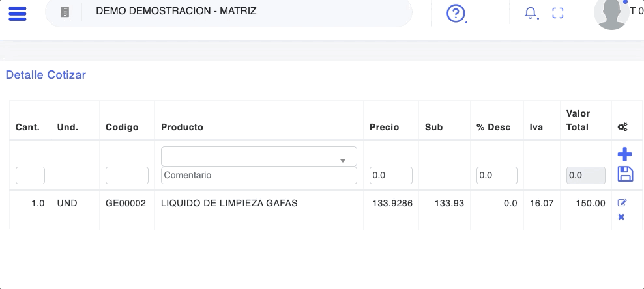
Task: Click the building icon beside company name
Action: [64, 12]
